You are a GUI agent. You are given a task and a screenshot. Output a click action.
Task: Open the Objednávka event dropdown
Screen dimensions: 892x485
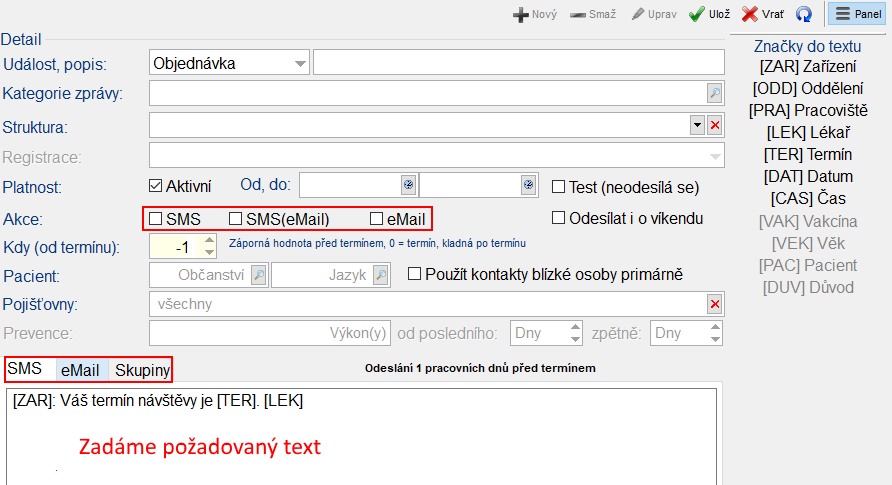[301, 64]
